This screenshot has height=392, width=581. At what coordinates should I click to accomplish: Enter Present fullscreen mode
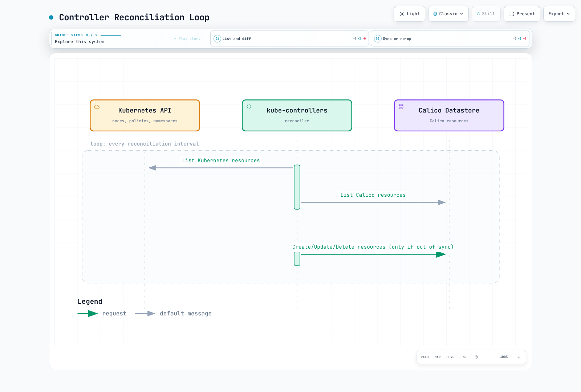[522, 14]
